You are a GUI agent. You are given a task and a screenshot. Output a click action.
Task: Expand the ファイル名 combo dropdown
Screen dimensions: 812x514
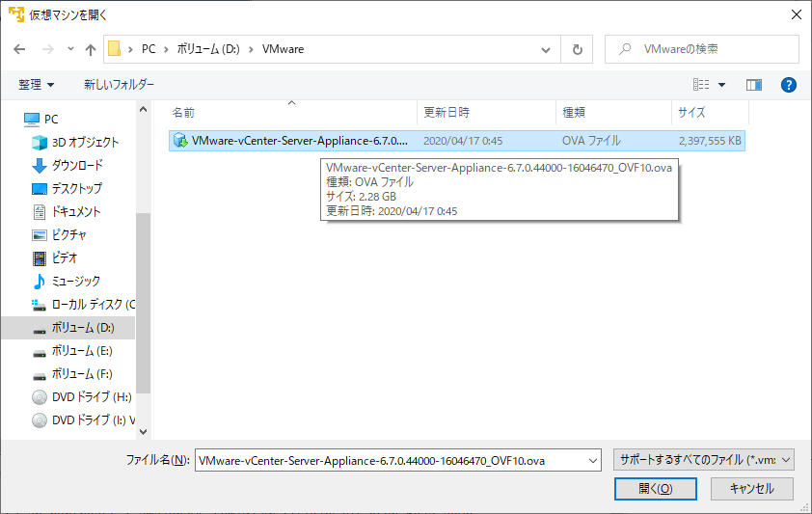(593, 461)
